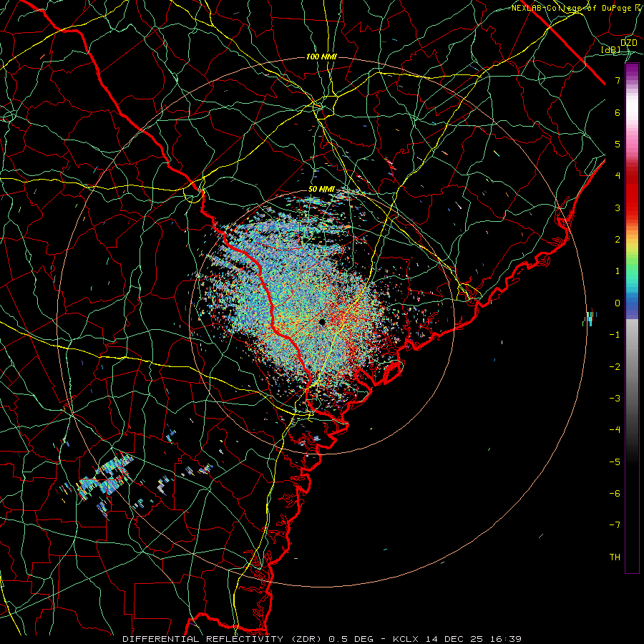Click the isolated offshore echo at the east edge
The height and width of the screenshot is (644, 644).
(590, 318)
